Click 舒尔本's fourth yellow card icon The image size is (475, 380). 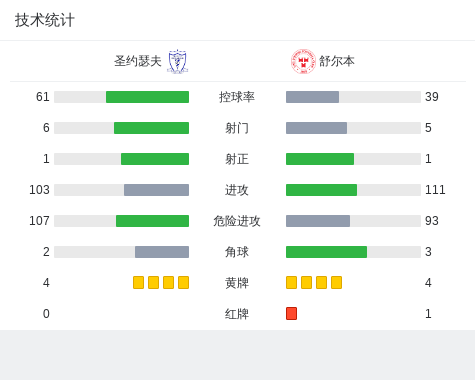pos(336,282)
